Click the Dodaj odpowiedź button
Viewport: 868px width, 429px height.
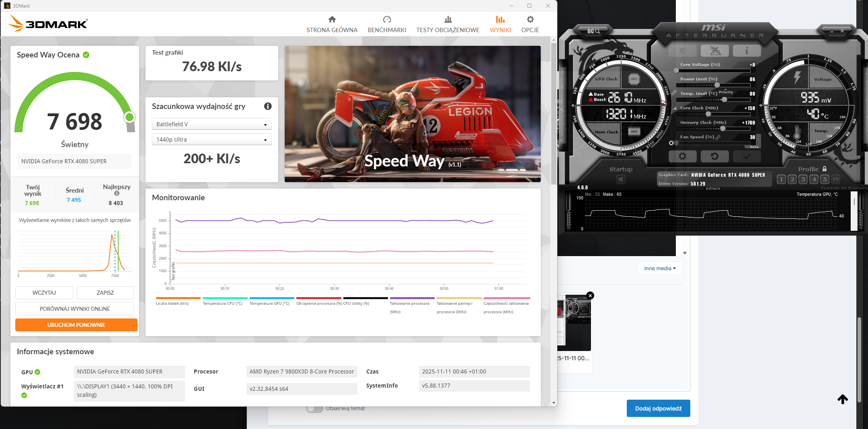pos(659,408)
